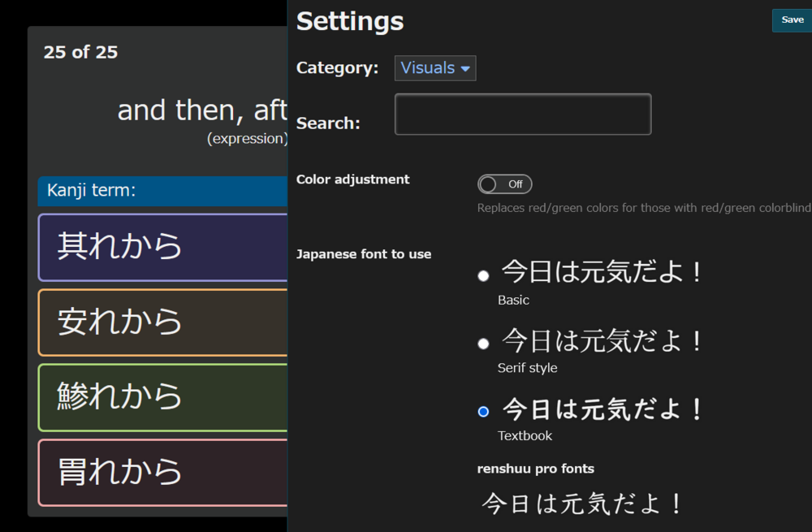Screen dimensions: 812x532
Task: Select the Textbook font radio button
Action: click(483, 412)
